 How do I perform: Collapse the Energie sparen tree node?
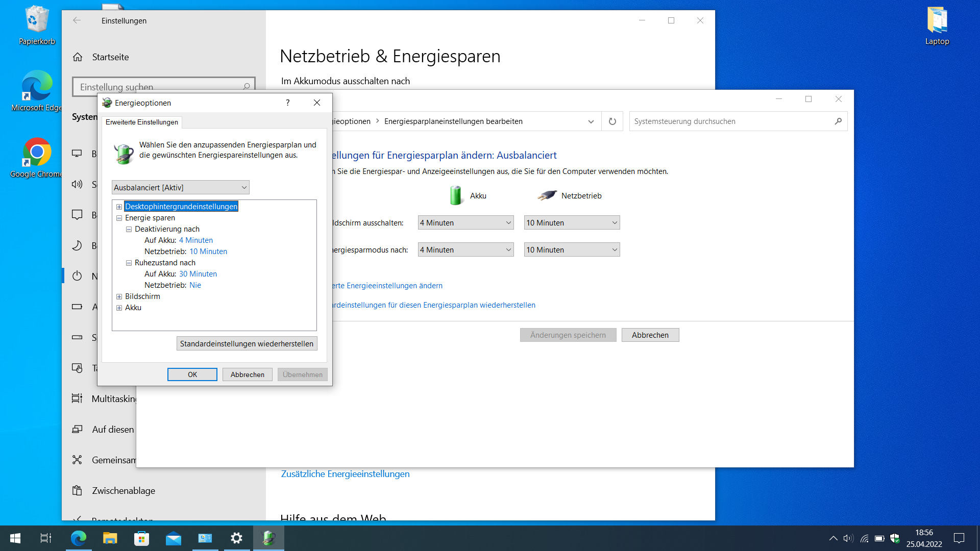click(119, 218)
